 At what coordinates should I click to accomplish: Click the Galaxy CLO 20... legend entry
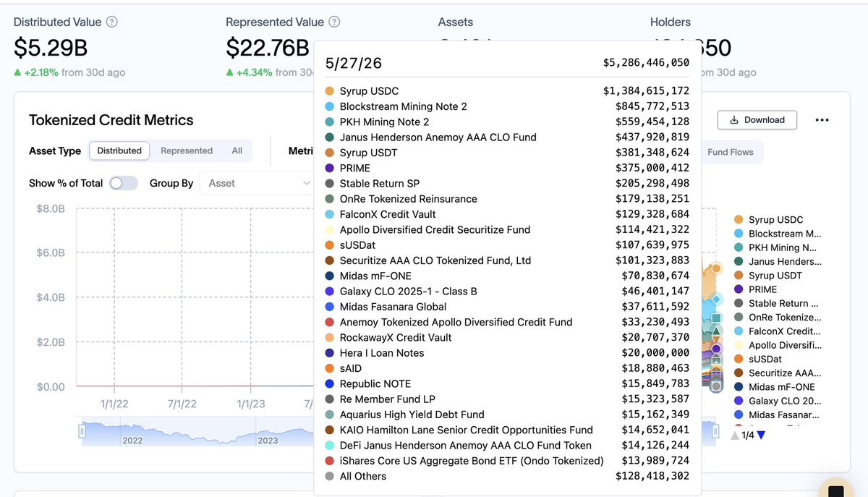[778, 401]
